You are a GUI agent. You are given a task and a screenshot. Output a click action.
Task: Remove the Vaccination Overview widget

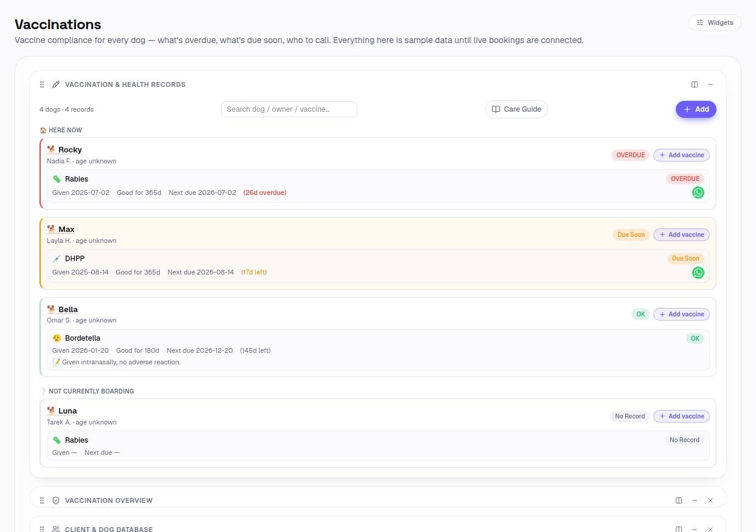tap(710, 500)
